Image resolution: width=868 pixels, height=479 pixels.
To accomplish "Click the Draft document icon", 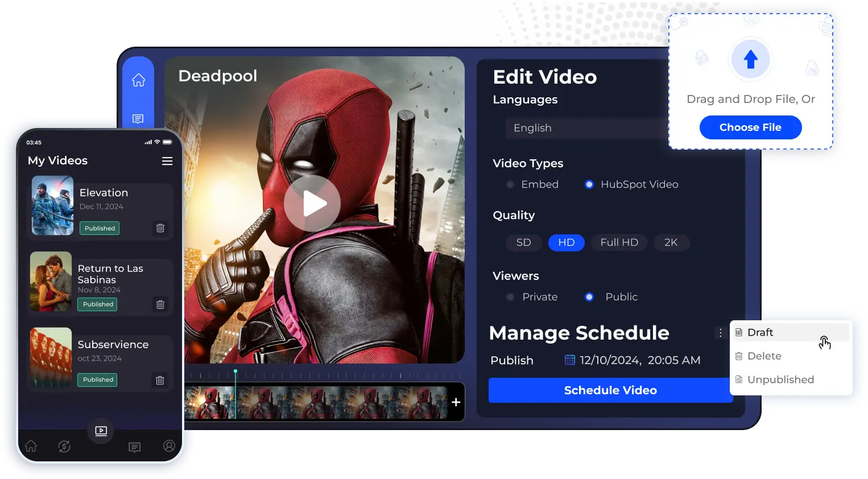I will (x=739, y=332).
